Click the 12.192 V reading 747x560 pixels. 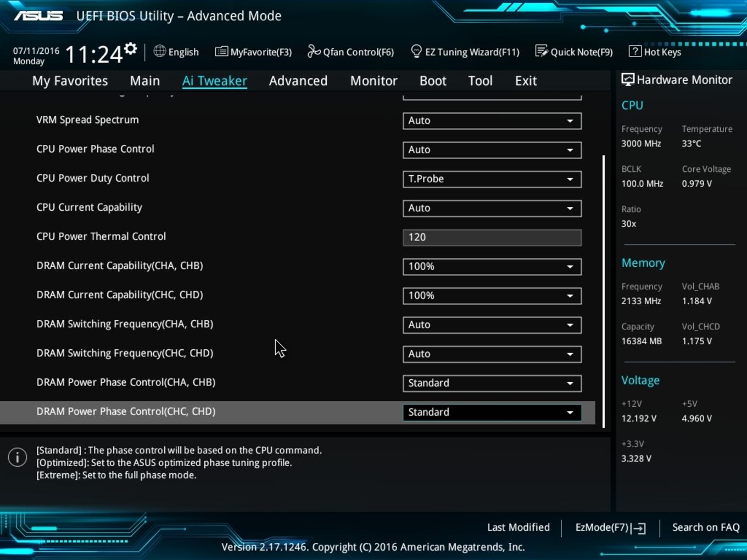tap(639, 418)
